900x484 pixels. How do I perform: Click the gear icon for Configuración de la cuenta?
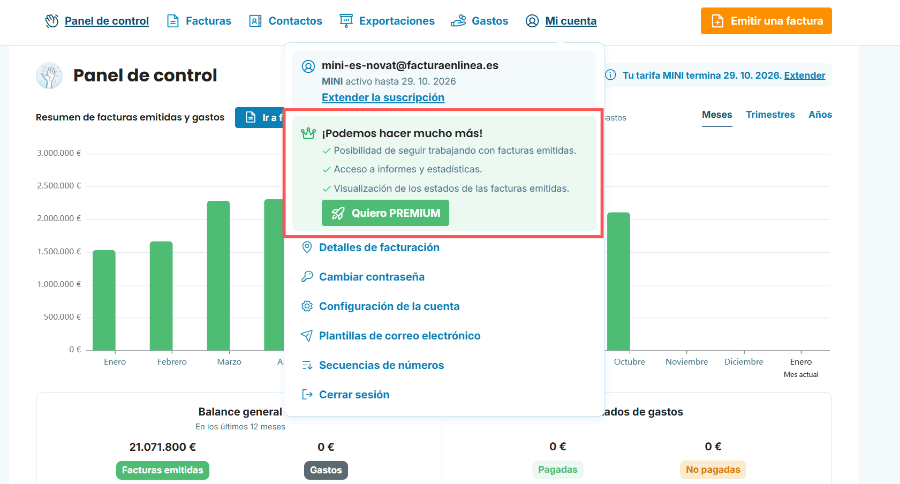[307, 306]
